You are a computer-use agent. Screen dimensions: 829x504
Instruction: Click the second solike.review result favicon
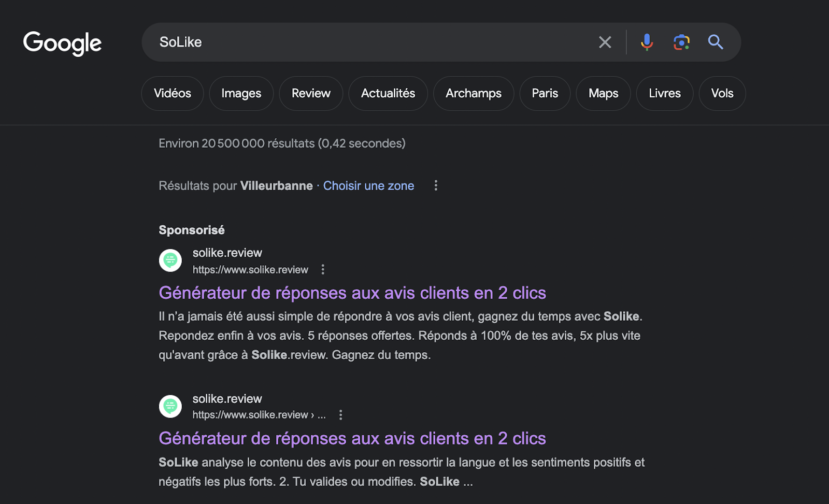point(170,407)
